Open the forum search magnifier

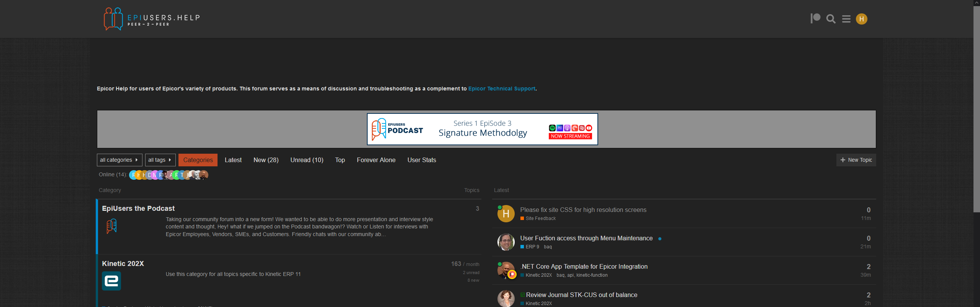pos(831,19)
